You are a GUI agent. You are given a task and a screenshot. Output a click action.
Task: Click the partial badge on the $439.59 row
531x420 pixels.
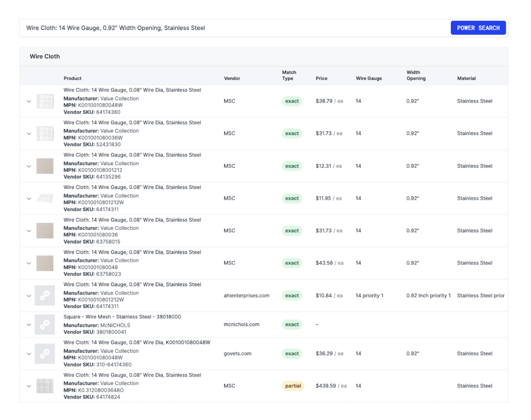[293, 386]
